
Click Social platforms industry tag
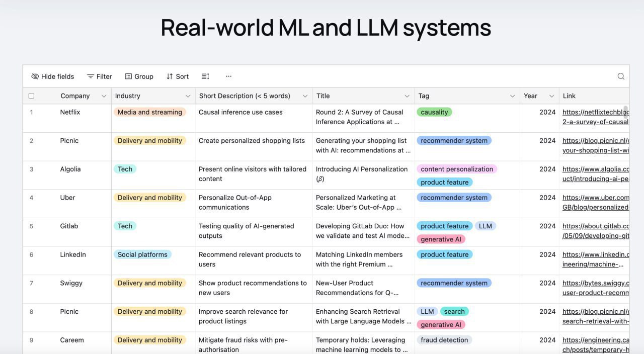coord(142,254)
